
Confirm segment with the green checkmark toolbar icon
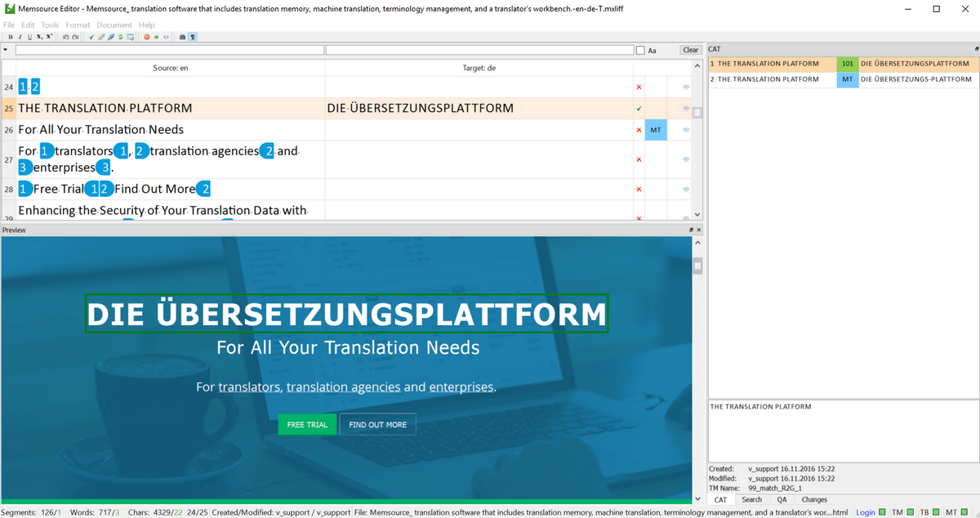[91, 37]
